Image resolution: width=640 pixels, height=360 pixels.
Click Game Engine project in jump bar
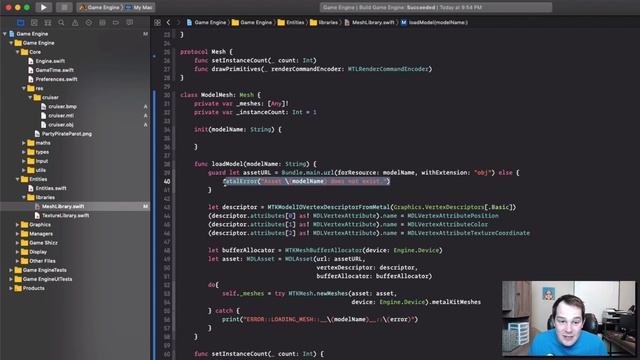click(x=207, y=22)
